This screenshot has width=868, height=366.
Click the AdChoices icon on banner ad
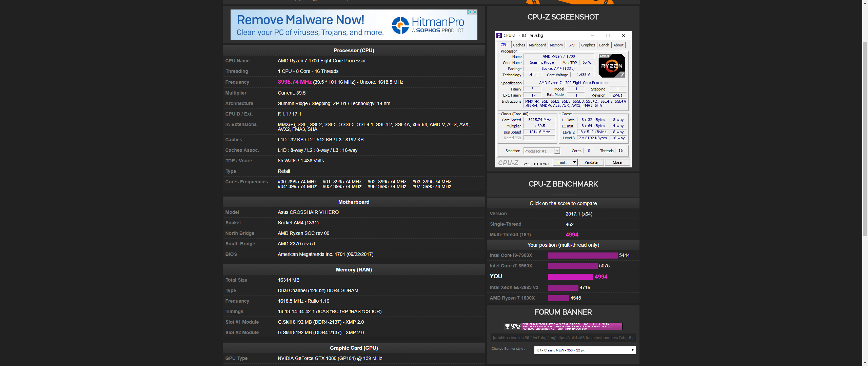[469, 12]
